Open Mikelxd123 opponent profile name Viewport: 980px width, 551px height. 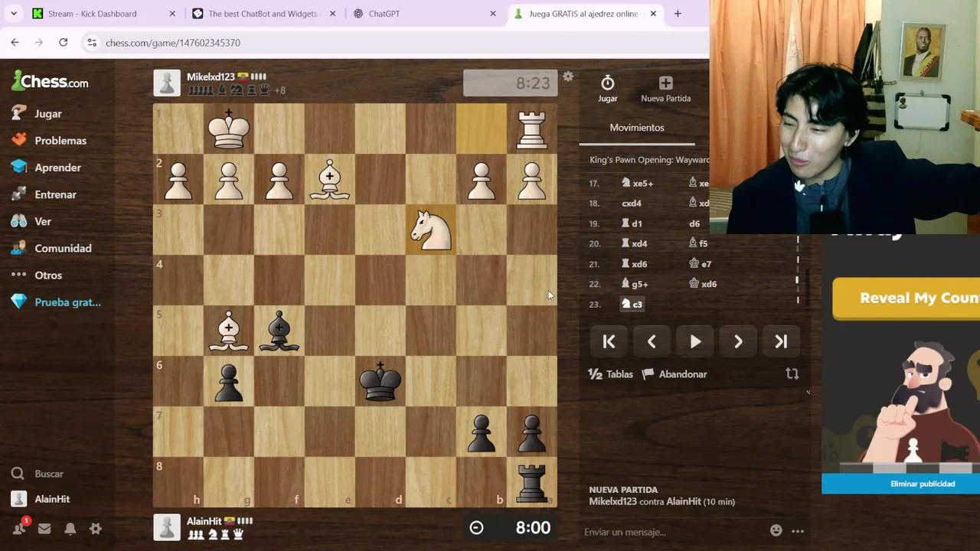[x=210, y=77]
